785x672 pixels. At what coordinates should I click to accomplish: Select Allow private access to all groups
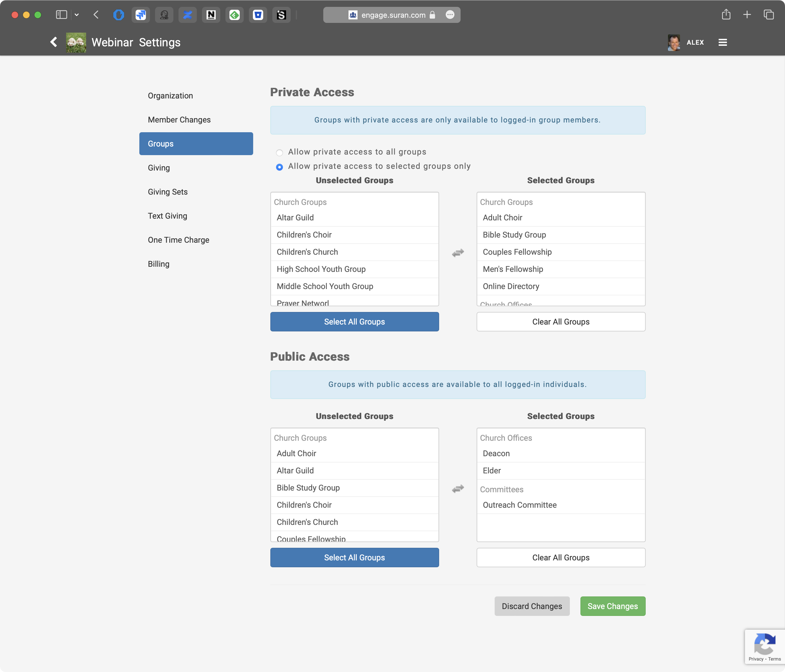pos(279,153)
